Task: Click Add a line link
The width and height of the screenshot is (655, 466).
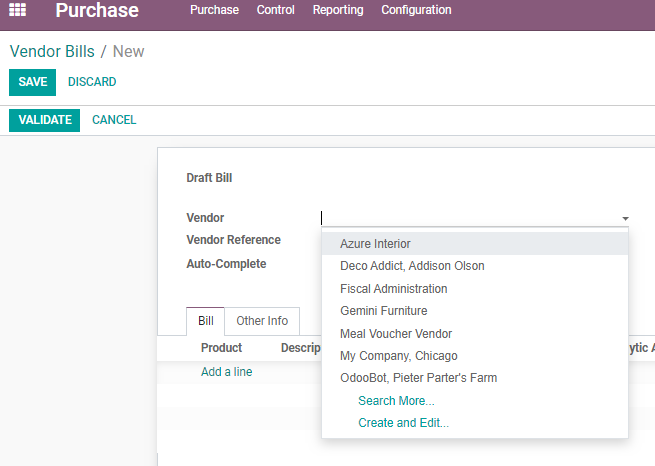Action: 226,372
